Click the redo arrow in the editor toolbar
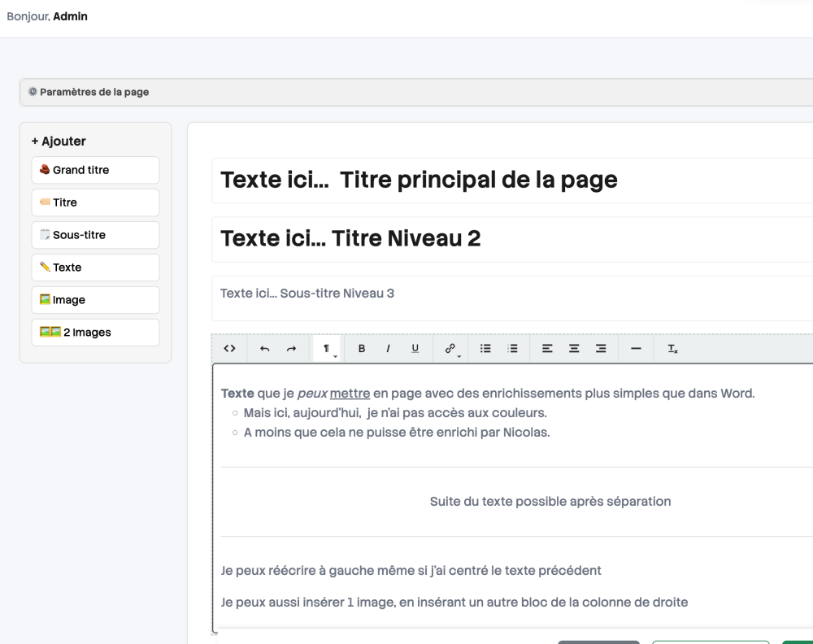 point(291,349)
